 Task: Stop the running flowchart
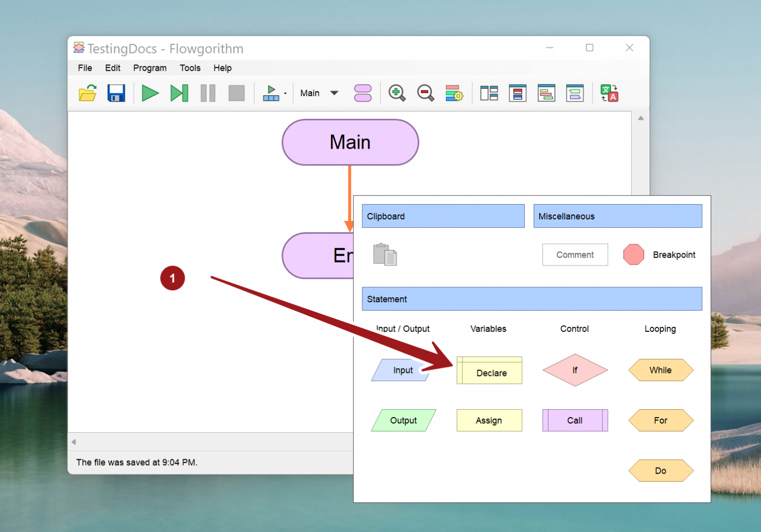[236, 93]
